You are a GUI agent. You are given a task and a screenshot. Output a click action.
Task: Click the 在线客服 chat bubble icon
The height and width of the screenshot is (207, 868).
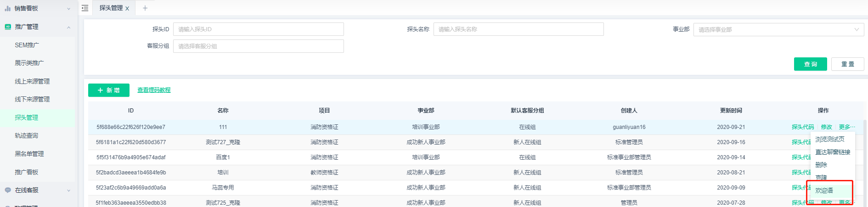7,190
